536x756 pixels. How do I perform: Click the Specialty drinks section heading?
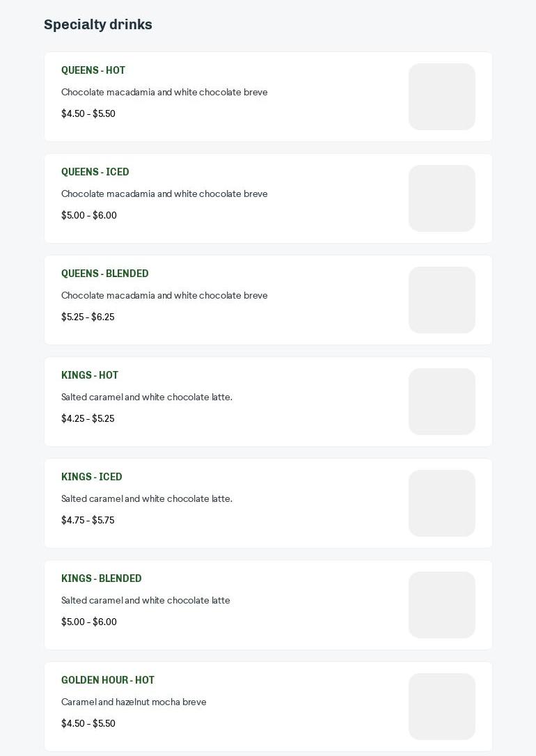coord(98,24)
